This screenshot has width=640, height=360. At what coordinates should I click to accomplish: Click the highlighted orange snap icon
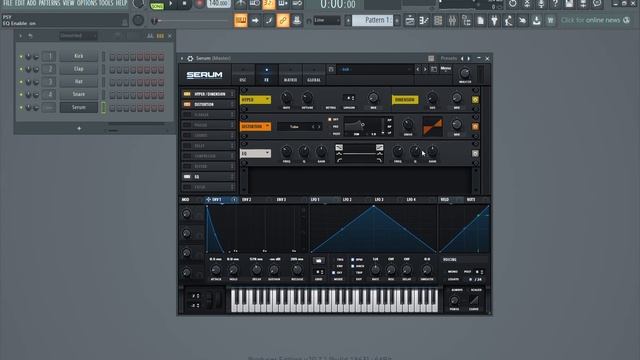tap(241, 20)
